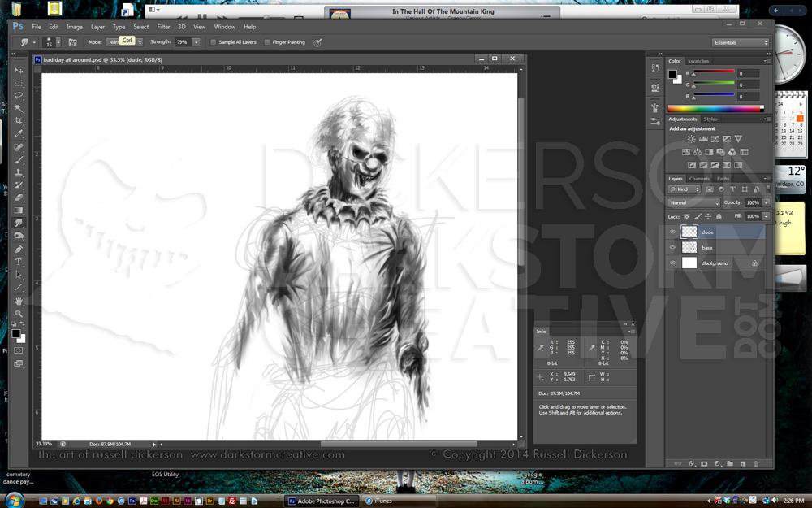Screen dimensions: 812x508
Task: Open layer filter Kind dropdown
Action: click(684, 189)
